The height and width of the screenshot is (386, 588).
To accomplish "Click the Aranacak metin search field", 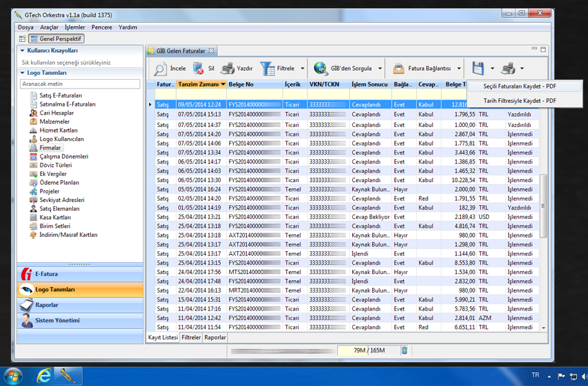I will [80, 84].
